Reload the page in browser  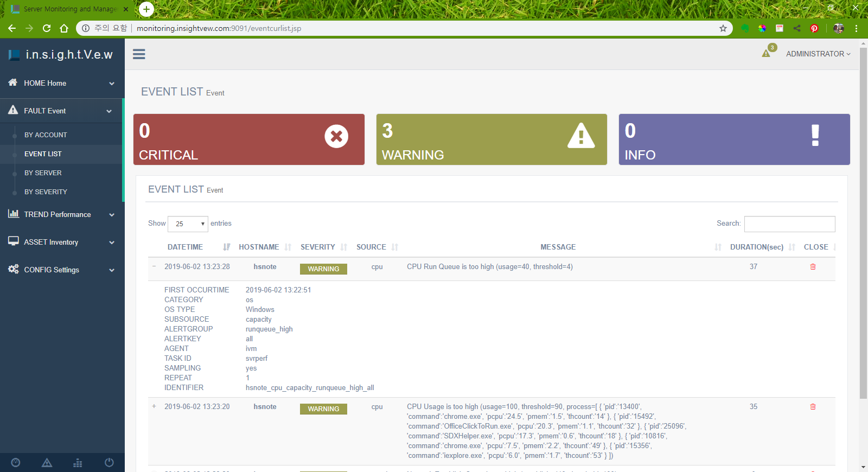[x=47, y=28]
